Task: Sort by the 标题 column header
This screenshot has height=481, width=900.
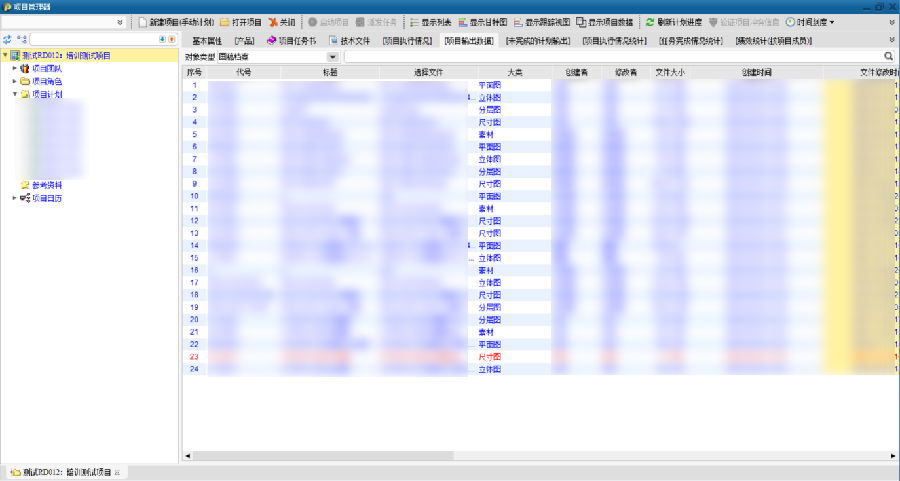Action: [x=330, y=72]
